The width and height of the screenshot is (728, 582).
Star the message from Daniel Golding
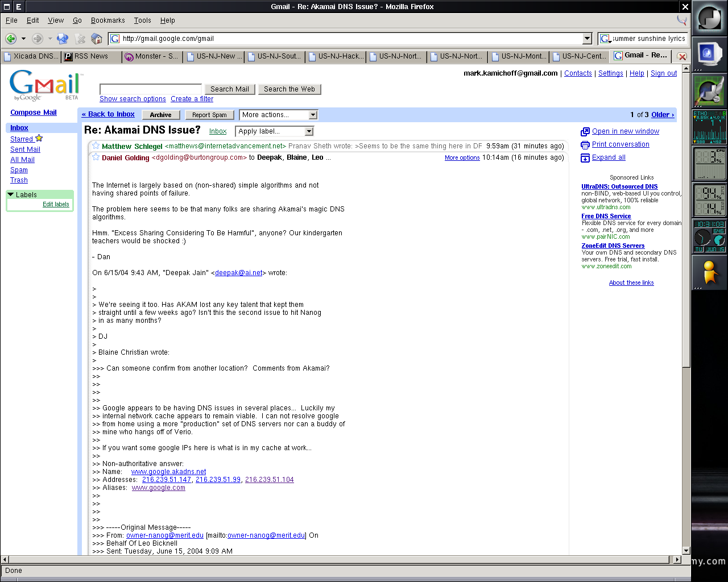(96, 157)
